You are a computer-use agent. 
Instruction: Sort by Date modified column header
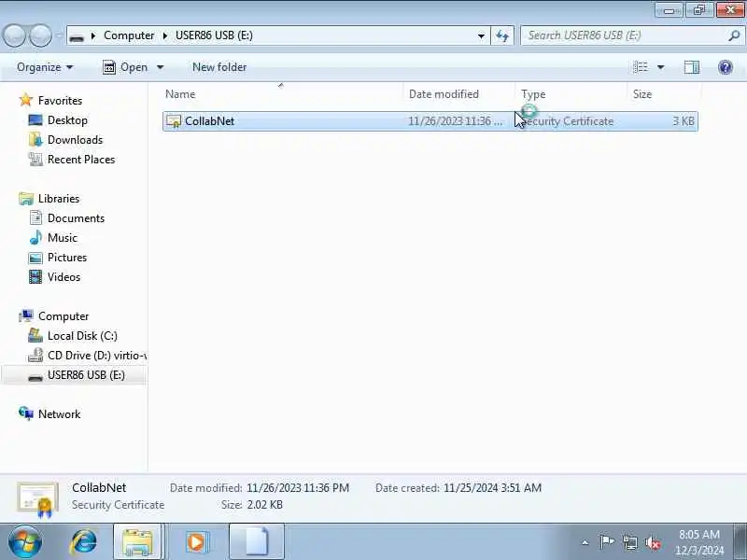(x=458, y=94)
